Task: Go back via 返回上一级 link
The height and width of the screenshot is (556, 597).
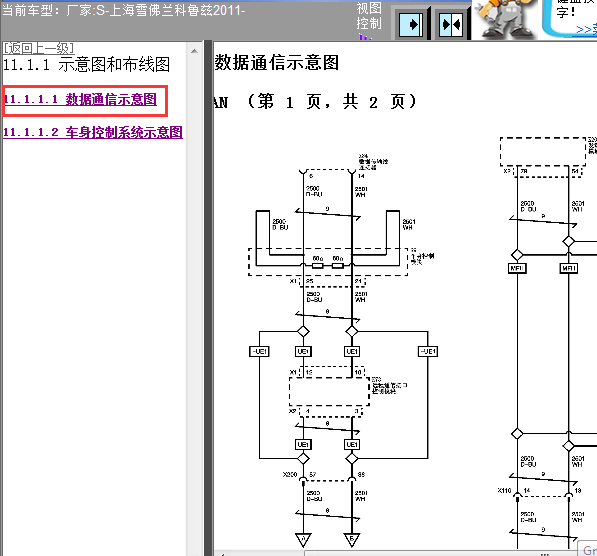Action: click(x=38, y=48)
